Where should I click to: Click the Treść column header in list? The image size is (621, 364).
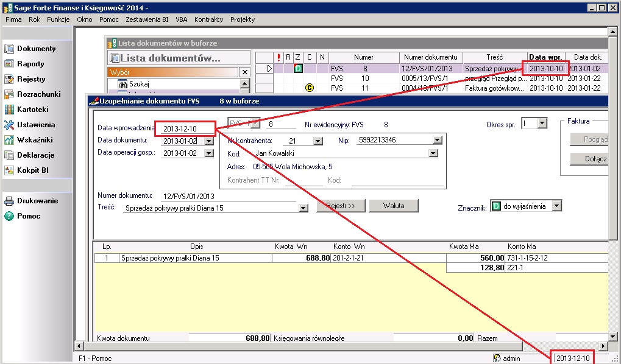click(495, 57)
